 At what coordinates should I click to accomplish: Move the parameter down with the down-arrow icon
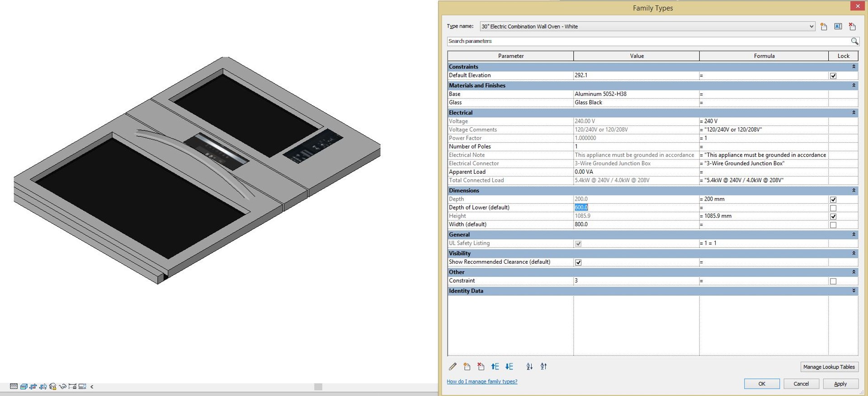click(509, 367)
